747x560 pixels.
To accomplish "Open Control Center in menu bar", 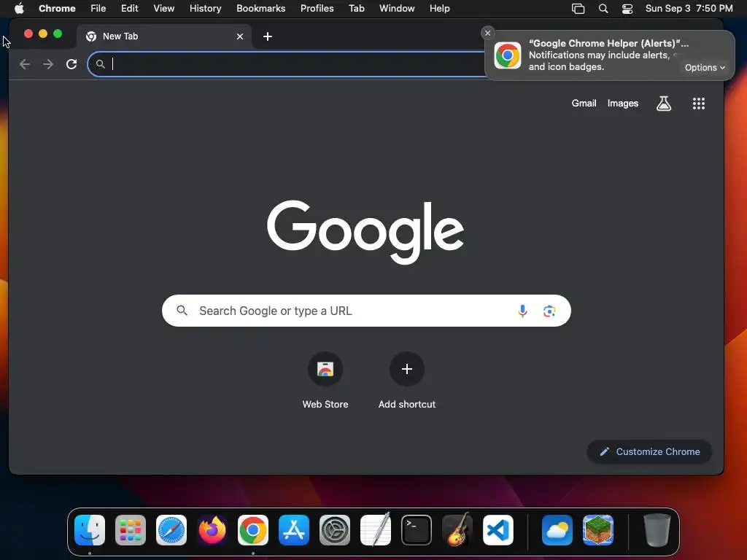I will pyautogui.click(x=627, y=9).
